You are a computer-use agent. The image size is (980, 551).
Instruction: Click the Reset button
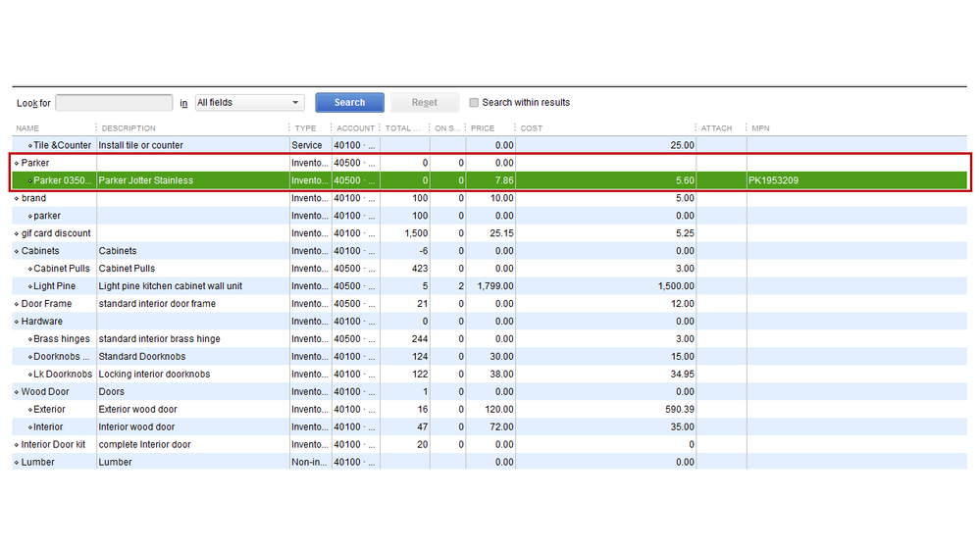pos(424,103)
